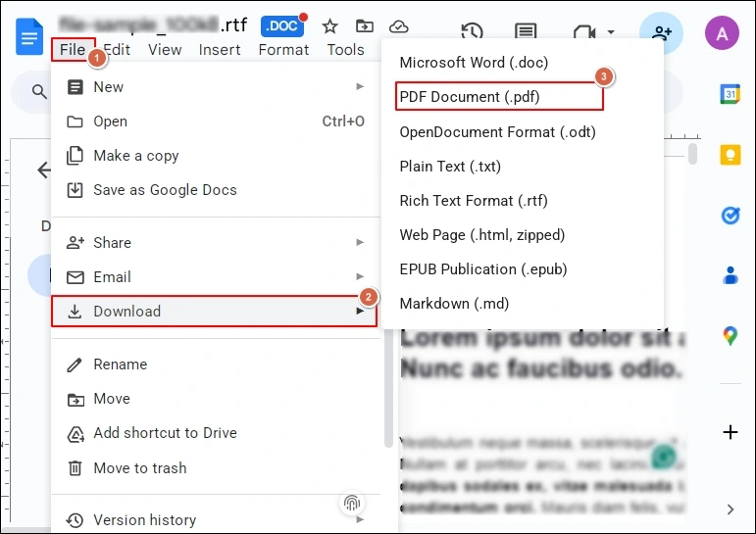Screen dimensions: 756x534
Task: Open Contacts side panel icon
Action: point(730,275)
